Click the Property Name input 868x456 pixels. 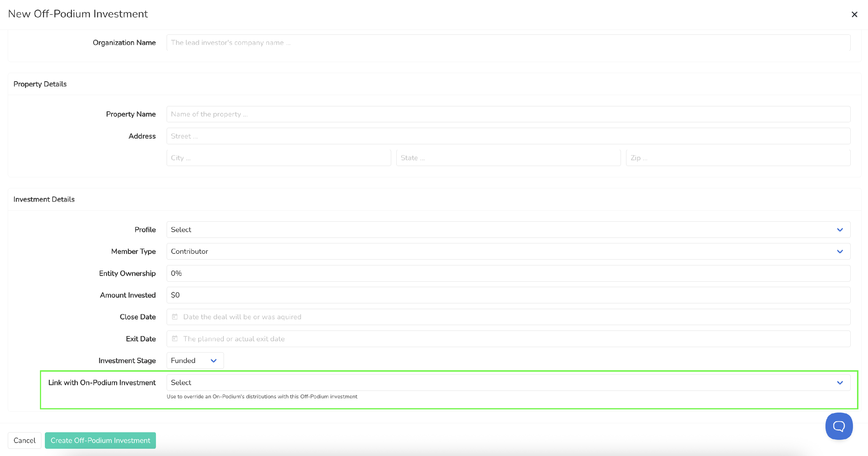[x=508, y=114]
